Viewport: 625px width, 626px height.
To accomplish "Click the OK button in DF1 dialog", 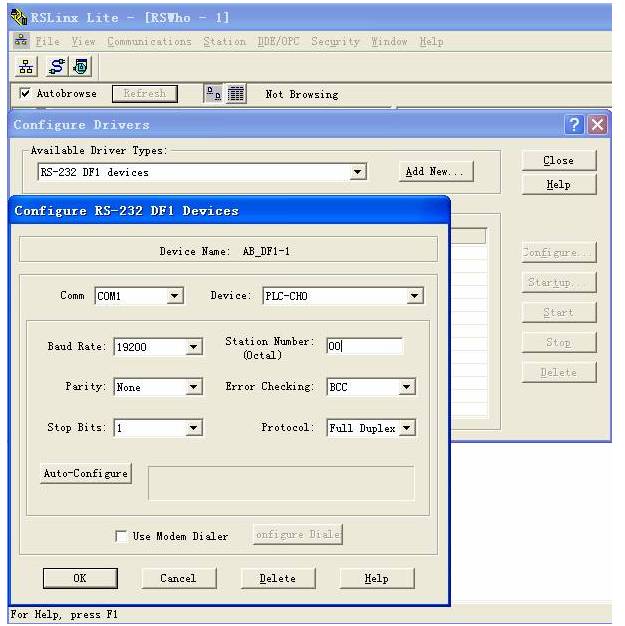I will point(80,578).
